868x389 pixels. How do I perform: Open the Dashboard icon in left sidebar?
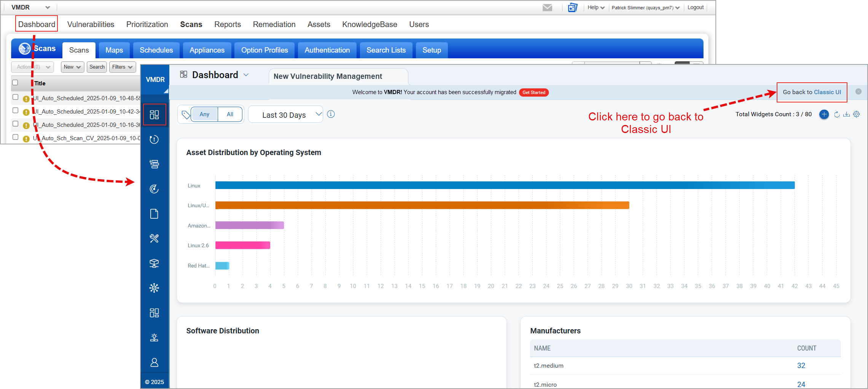pos(154,114)
